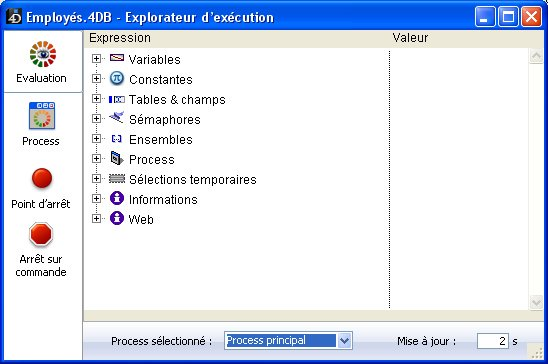Click the Web info icon
Screen dimensions: 548x364
(x=117, y=218)
